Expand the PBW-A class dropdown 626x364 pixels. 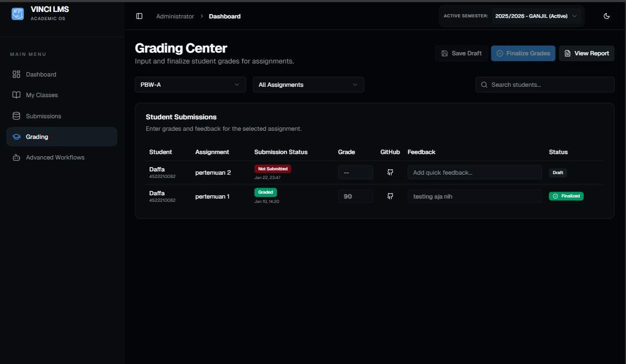tap(189, 85)
